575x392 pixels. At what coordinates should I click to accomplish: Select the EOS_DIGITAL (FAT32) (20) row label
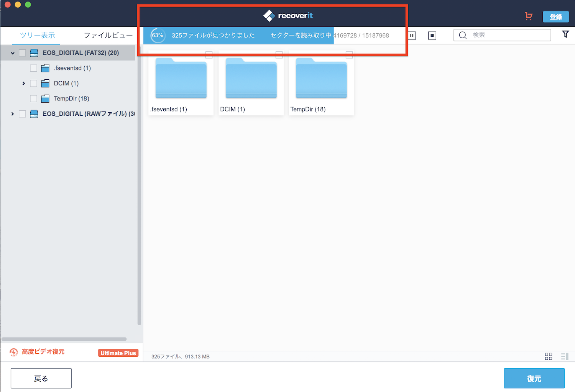tap(81, 53)
